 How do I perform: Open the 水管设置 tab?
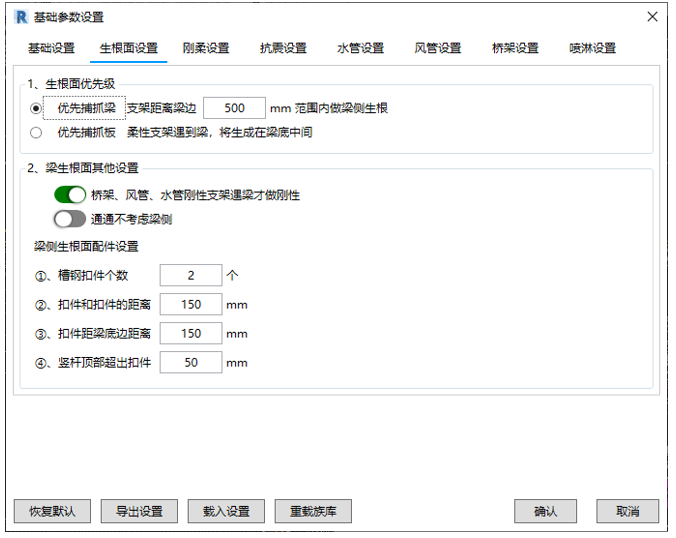click(x=360, y=48)
